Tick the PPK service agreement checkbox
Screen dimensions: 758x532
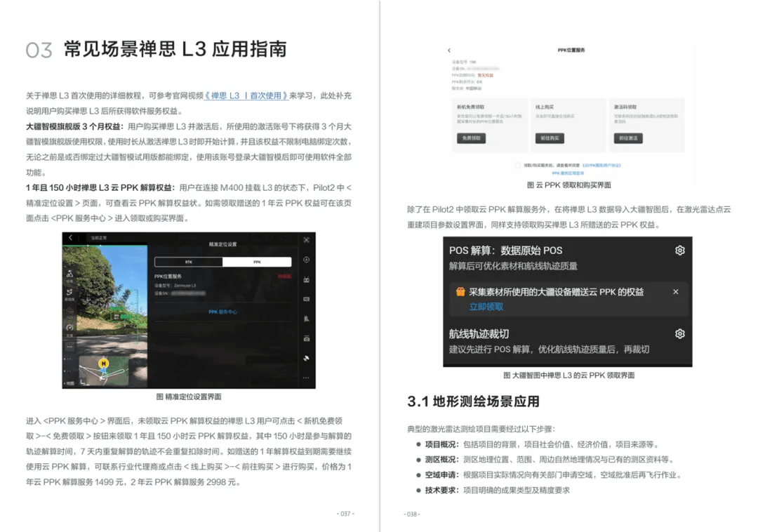pos(518,165)
